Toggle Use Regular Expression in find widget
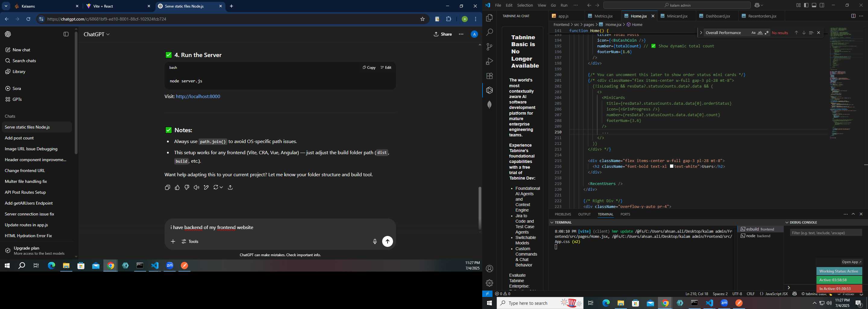 tap(767, 33)
